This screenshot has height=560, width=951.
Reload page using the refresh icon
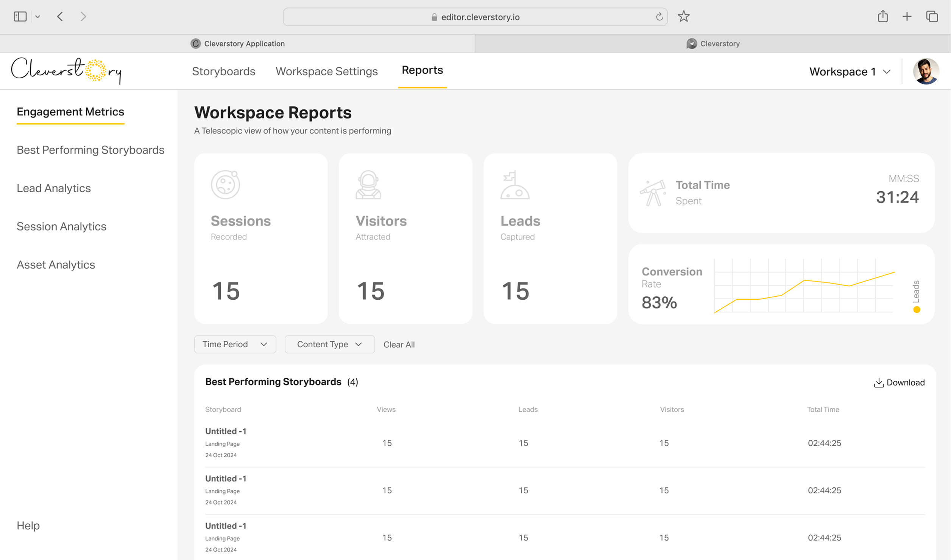[x=659, y=17]
